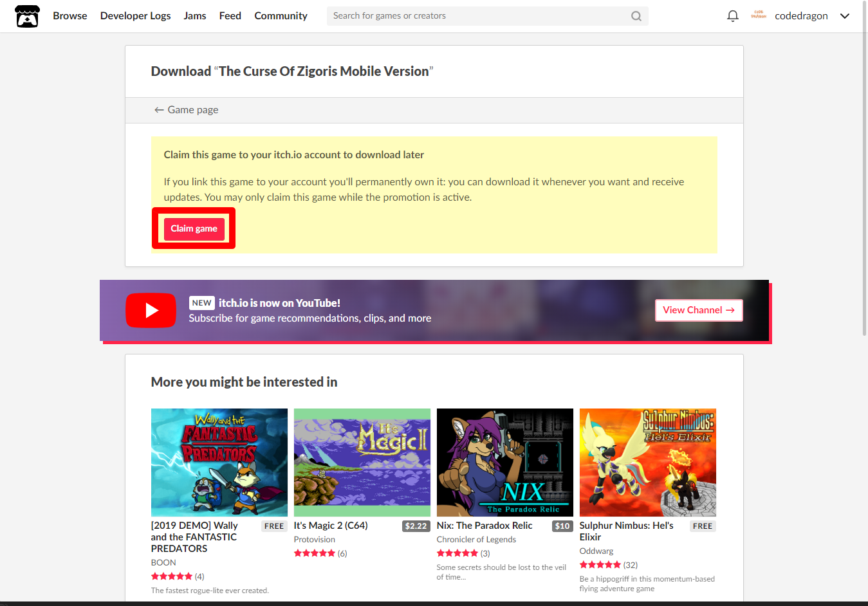Open Sulphur Nimbus: Hel's Elixir title link
The width and height of the screenshot is (868, 606).
pos(627,531)
